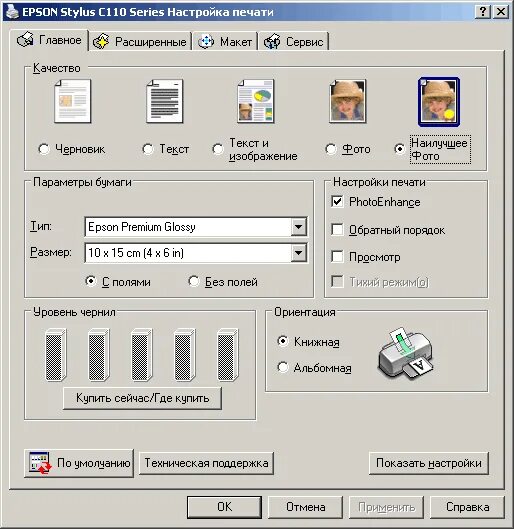514x529 pixels.
Task: Select the Текст quality radio button
Action: [148, 149]
